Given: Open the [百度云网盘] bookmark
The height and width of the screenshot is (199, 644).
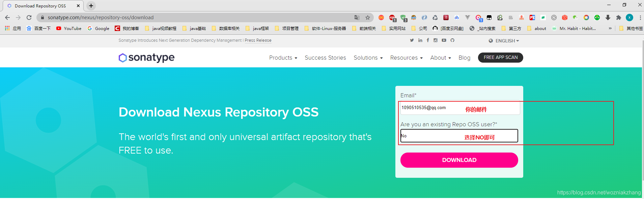Looking at the screenshot, I should click(x=448, y=29).
